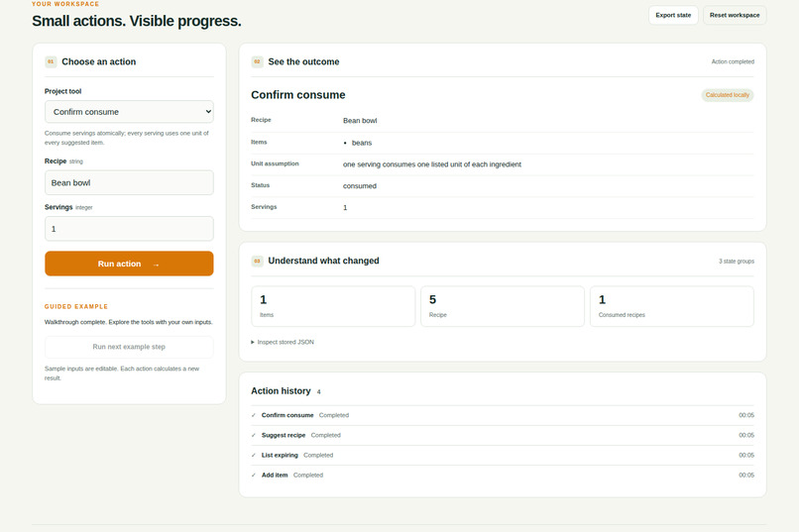Click the Export state button
This screenshot has height=532, width=799.
click(673, 15)
